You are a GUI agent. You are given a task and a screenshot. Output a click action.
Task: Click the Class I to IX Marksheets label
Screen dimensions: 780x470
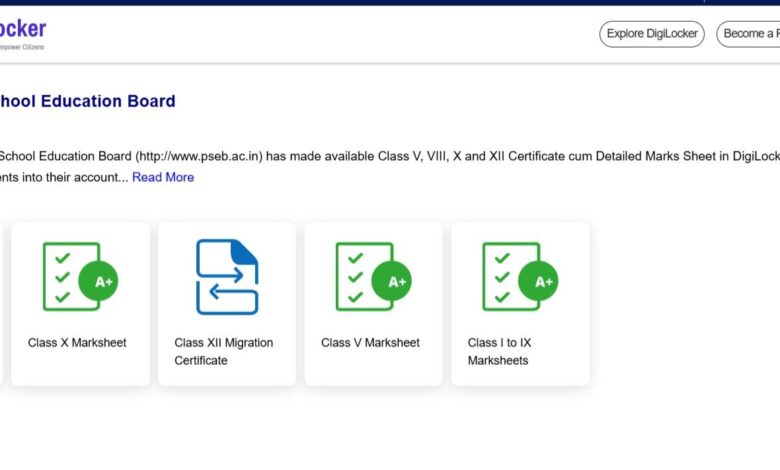[499, 352]
